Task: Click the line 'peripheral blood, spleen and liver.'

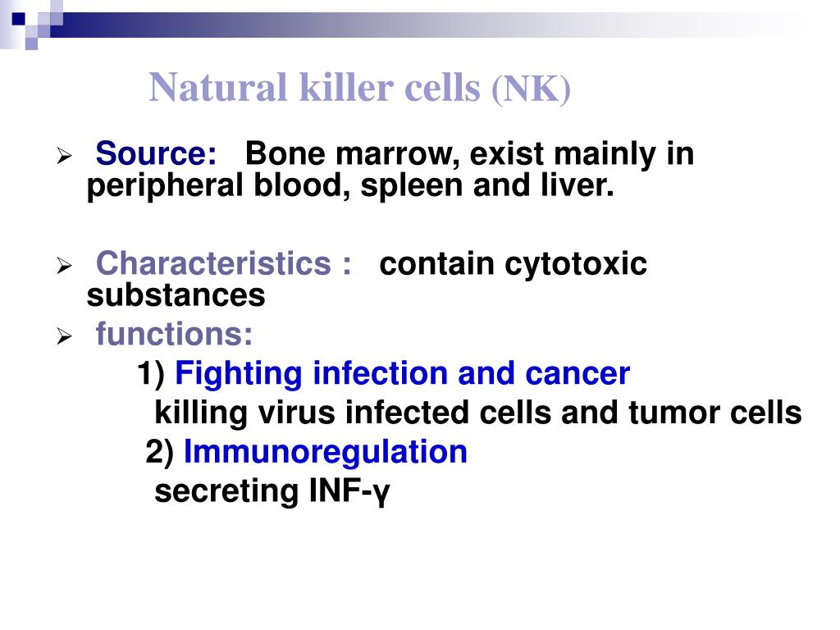Action: [x=350, y=186]
